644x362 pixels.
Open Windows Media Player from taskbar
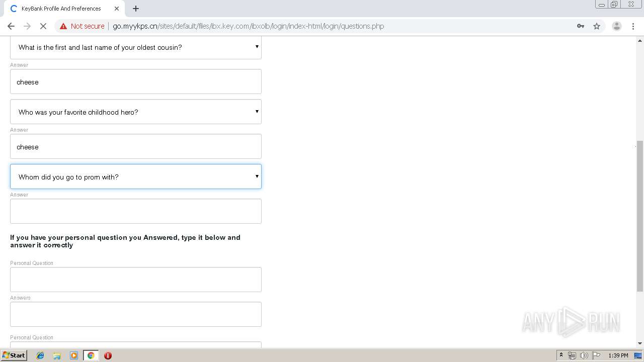click(74, 355)
